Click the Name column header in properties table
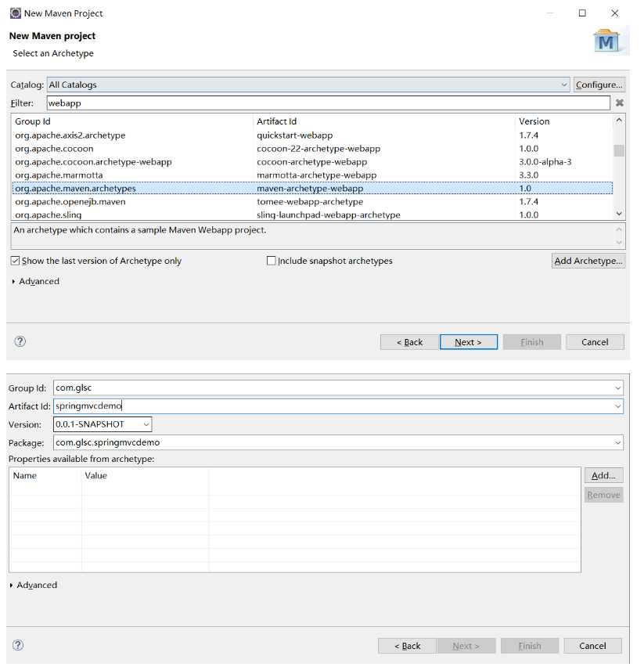The image size is (644, 667). pyautogui.click(x=45, y=475)
